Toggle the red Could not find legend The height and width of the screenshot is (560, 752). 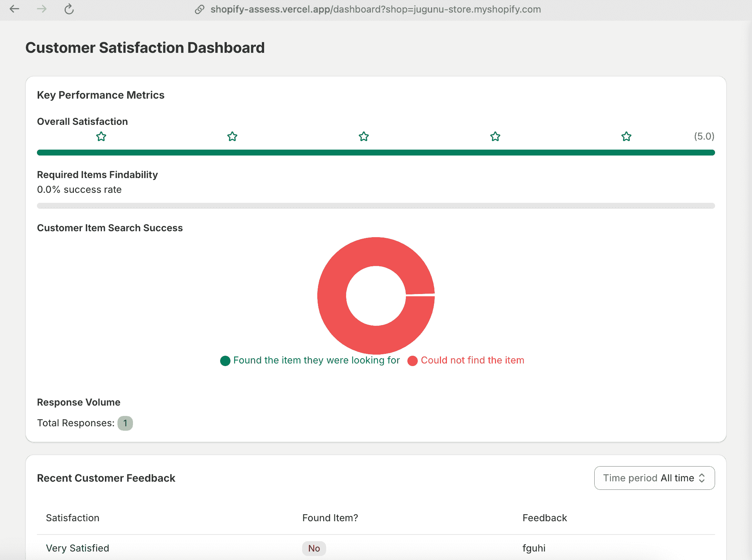pos(466,361)
